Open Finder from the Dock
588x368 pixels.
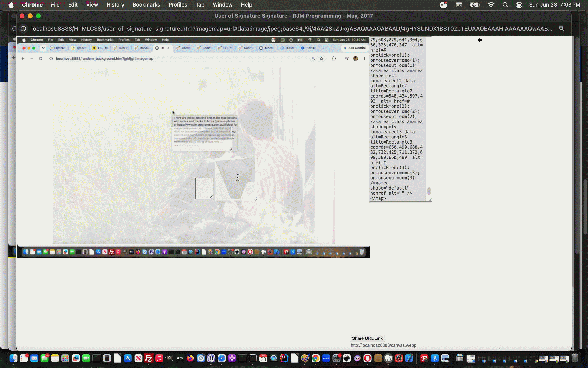[13, 358]
